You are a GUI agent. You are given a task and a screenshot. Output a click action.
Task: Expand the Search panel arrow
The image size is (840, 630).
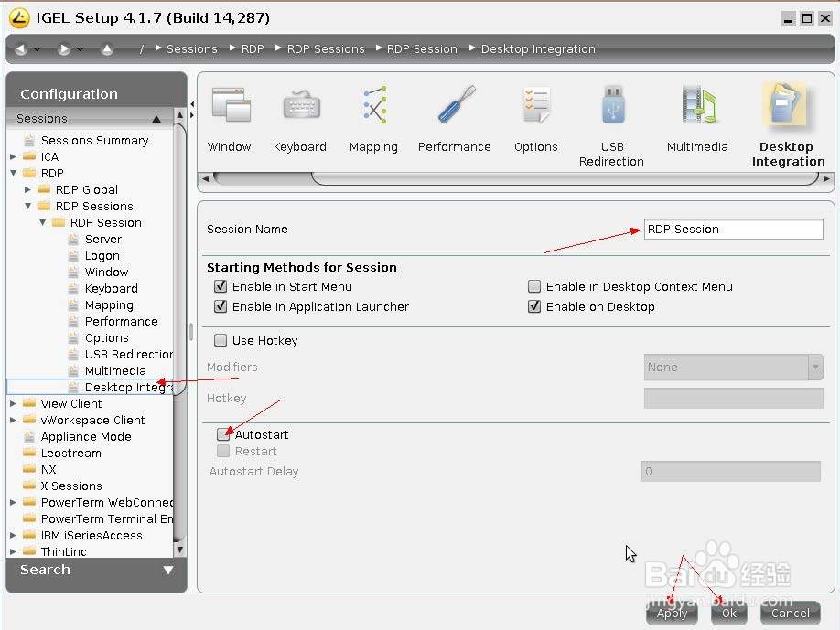pyautogui.click(x=168, y=570)
